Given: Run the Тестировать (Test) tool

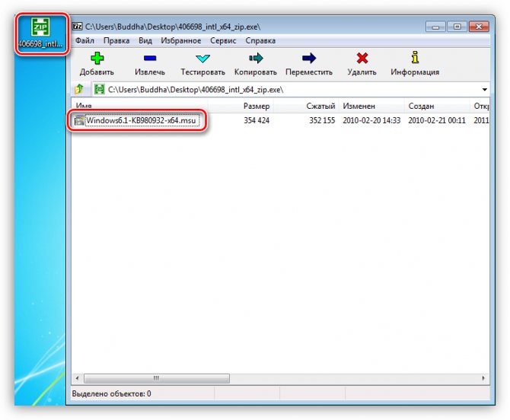Looking at the screenshot, I should click(202, 65).
